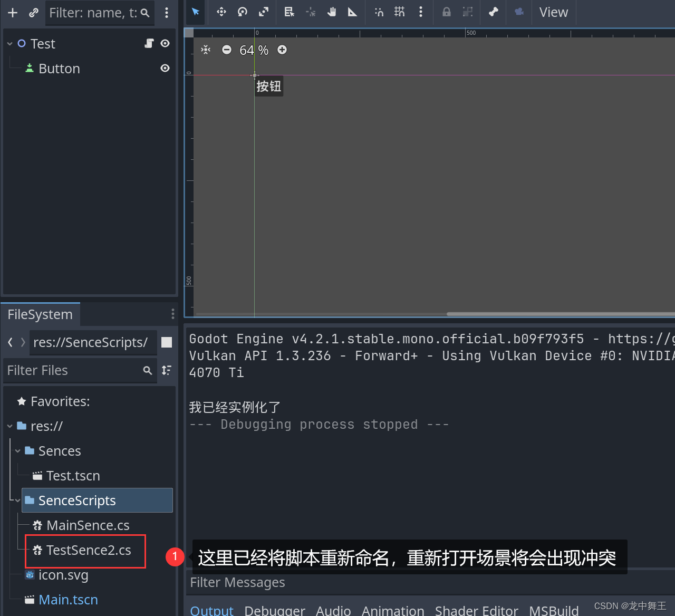Activate Scale Mode tool
675x616 pixels.
tap(264, 12)
